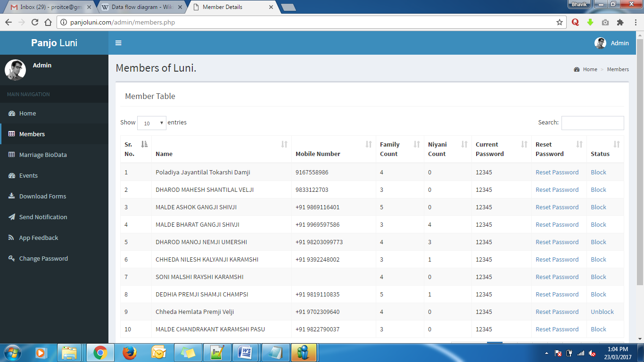Image resolution: width=644 pixels, height=362 pixels.
Task: Block SONI MALSHI RAYSHI KARAMSHI
Action: click(x=598, y=277)
